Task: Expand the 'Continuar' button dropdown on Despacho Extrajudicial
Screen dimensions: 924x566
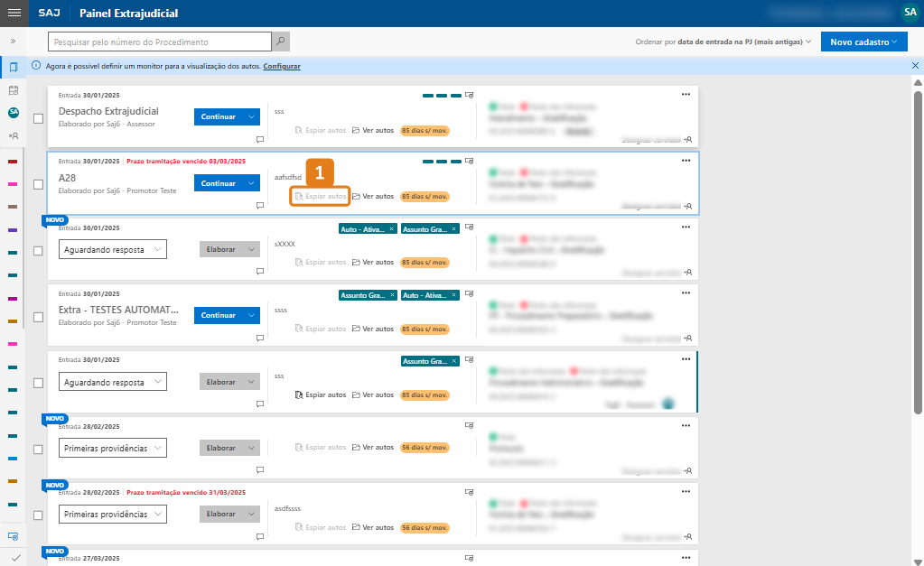Action: tap(249, 116)
